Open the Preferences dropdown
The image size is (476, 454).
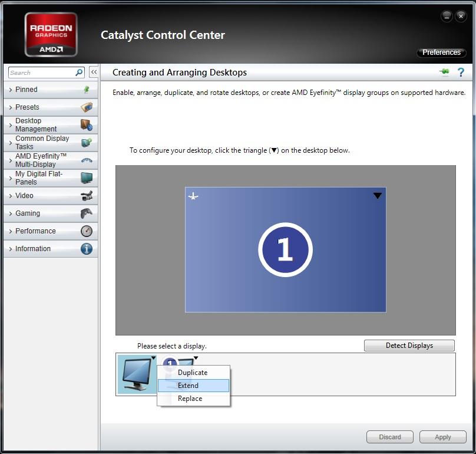pos(441,52)
